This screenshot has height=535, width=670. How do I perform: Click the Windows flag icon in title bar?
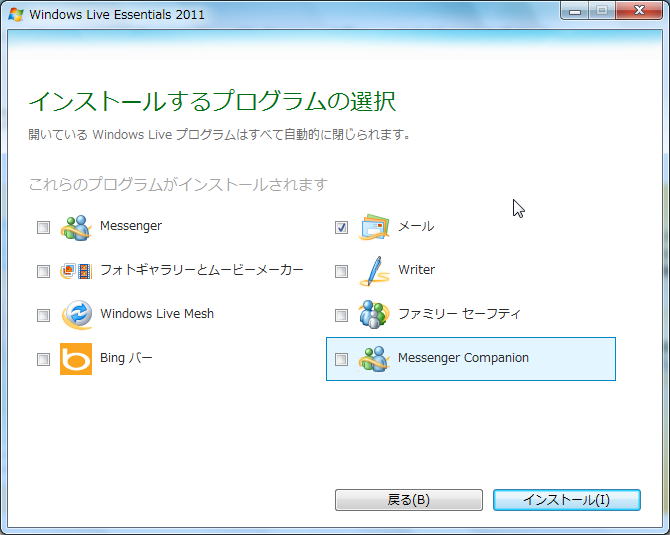point(16,15)
